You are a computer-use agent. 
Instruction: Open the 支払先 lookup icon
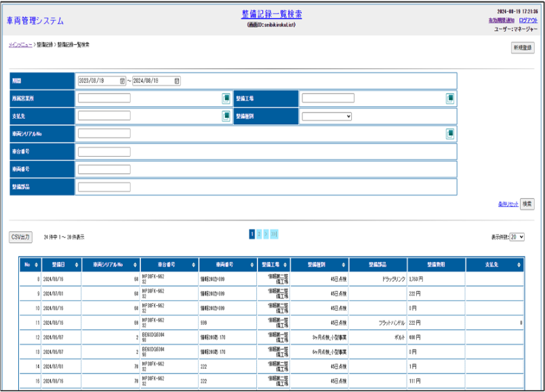(x=226, y=116)
